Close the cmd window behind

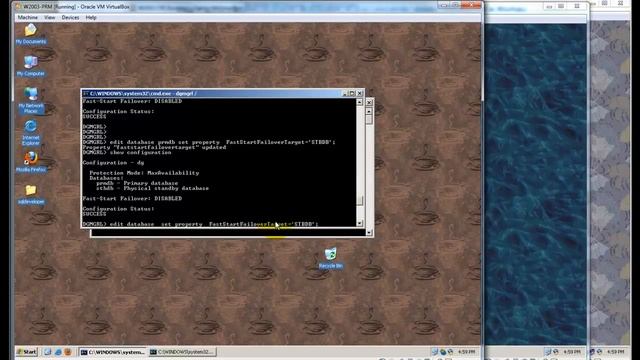(369, 102)
